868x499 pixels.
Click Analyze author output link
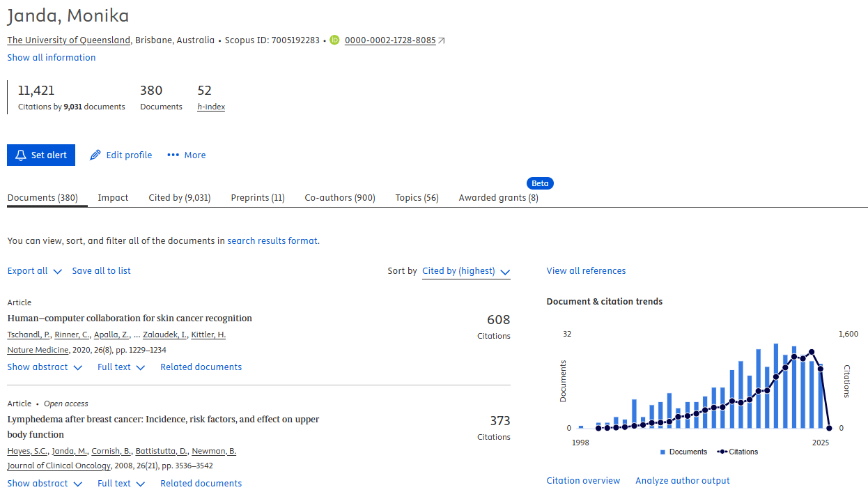click(x=682, y=481)
